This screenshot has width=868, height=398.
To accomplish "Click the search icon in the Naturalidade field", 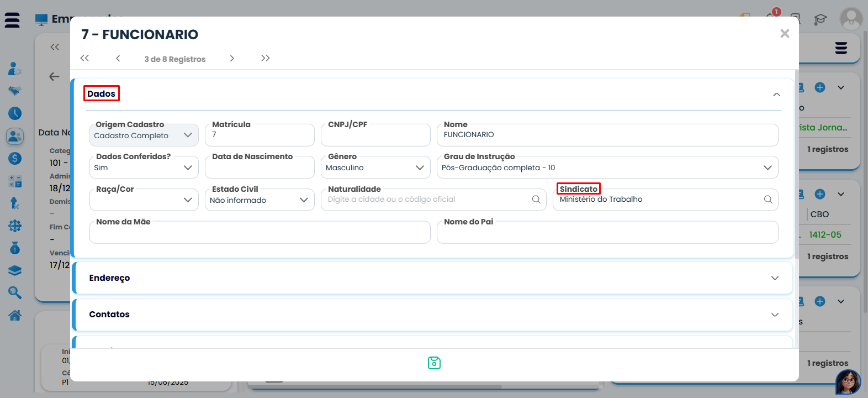I will click(536, 200).
